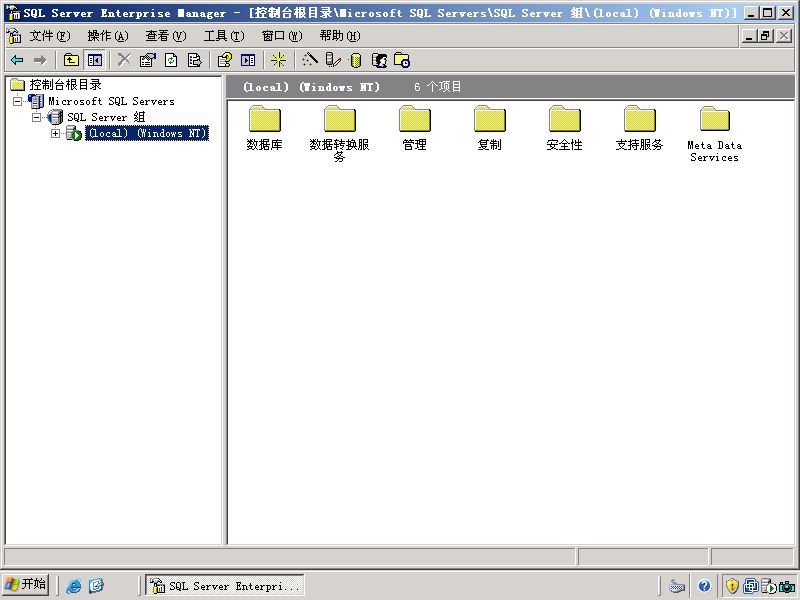This screenshot has width=800, height=600.
Task: Click the camera tray icon
Action: click(x=787, y=586)
